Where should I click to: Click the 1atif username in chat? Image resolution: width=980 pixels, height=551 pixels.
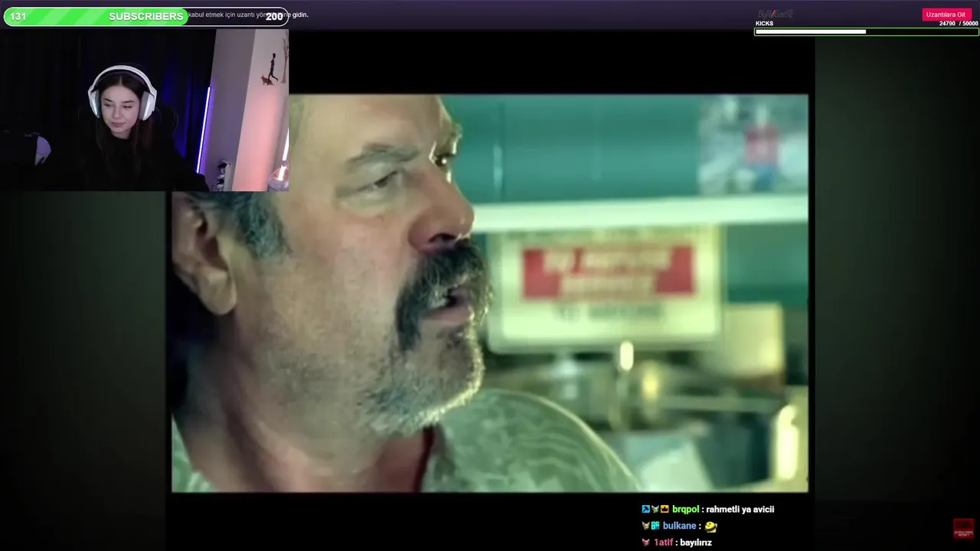(664, 543)
